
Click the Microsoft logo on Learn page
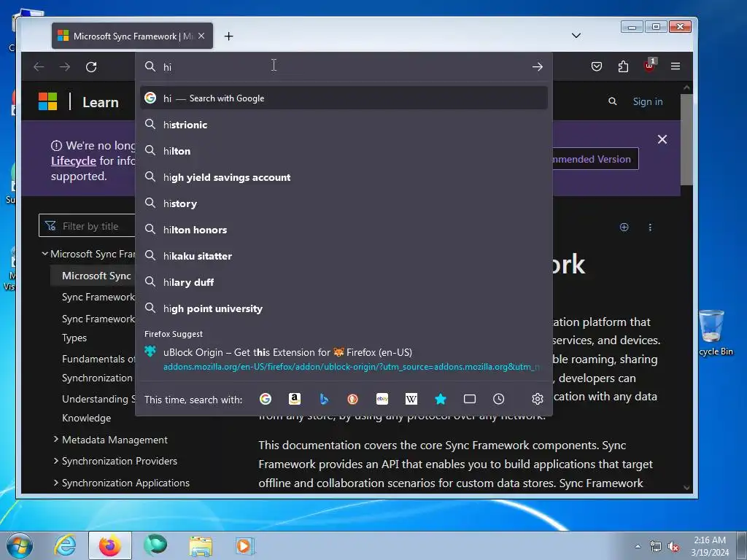point(47,101)
